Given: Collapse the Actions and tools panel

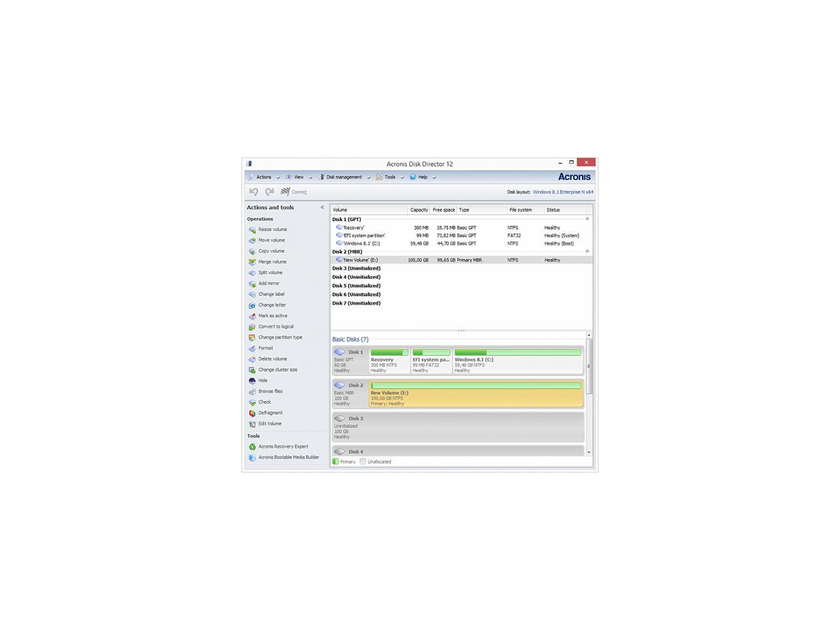Looking at the screenshot, I should point(322,207).
